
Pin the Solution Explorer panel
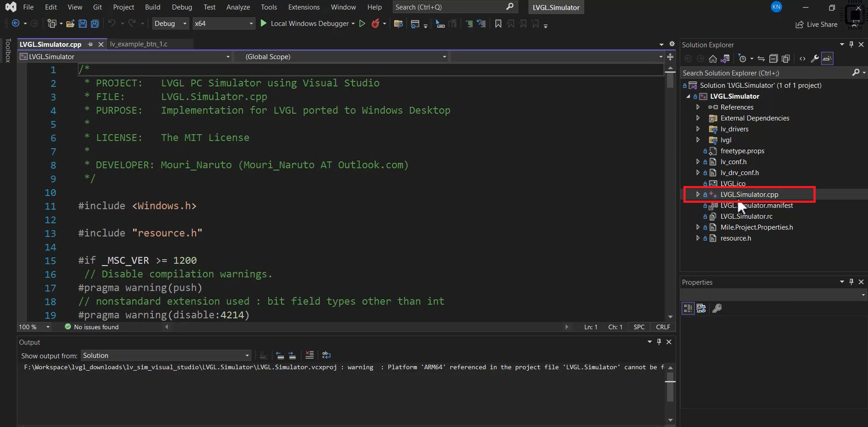[852, 45]
